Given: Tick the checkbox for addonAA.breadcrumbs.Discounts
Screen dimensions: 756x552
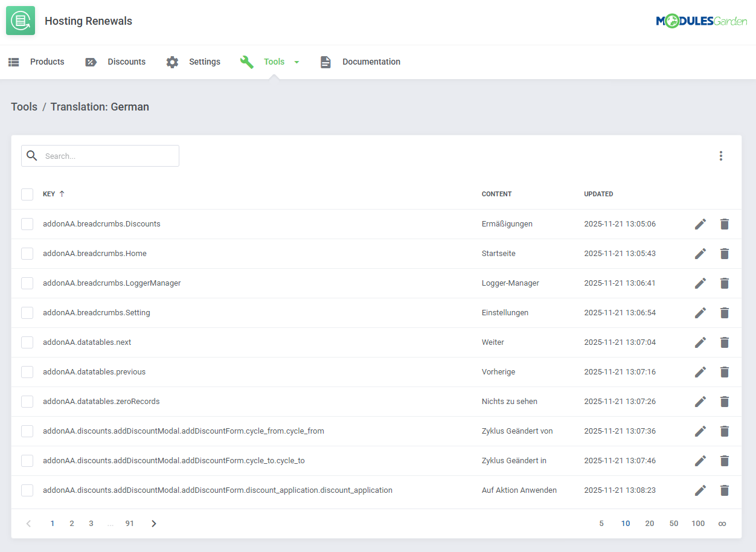Looking at the screenshot, I should 27,223.
